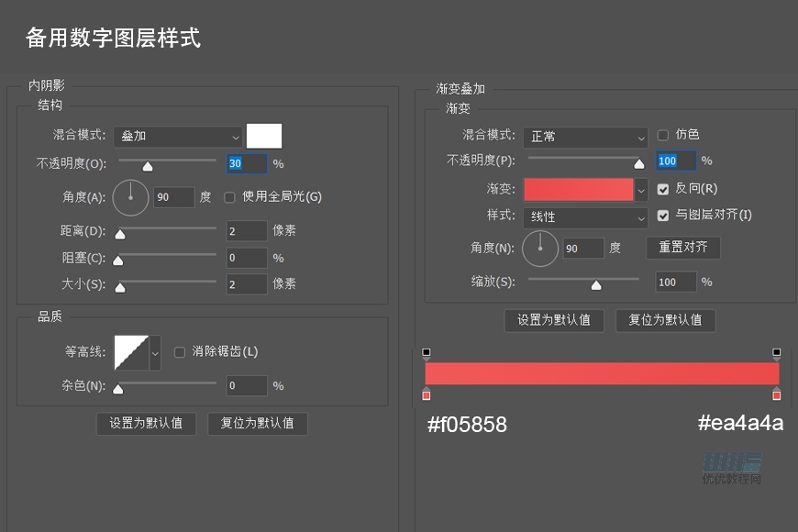The width and height of the screenshot is (798, 532).
Task: Select the left opacity stop above the gradient bar
Action: (x=427, y=351)
